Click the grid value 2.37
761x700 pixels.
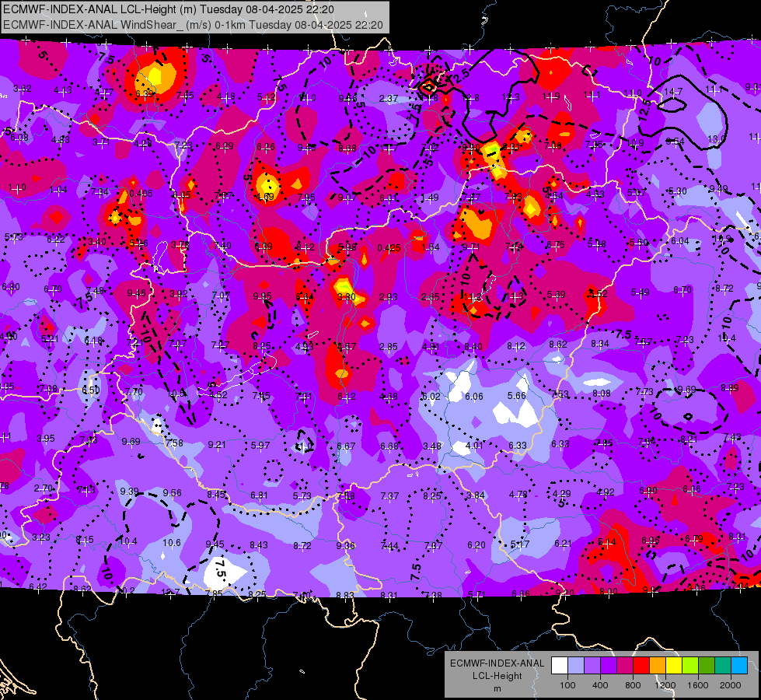[388, 99]
